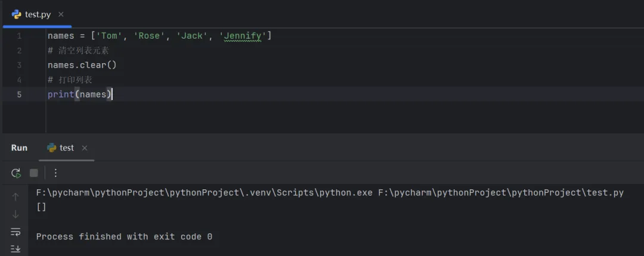The width and height of the screenshot is (644, 256).
Task: Switch to the test run tab
Action: (x=67, y=148)
